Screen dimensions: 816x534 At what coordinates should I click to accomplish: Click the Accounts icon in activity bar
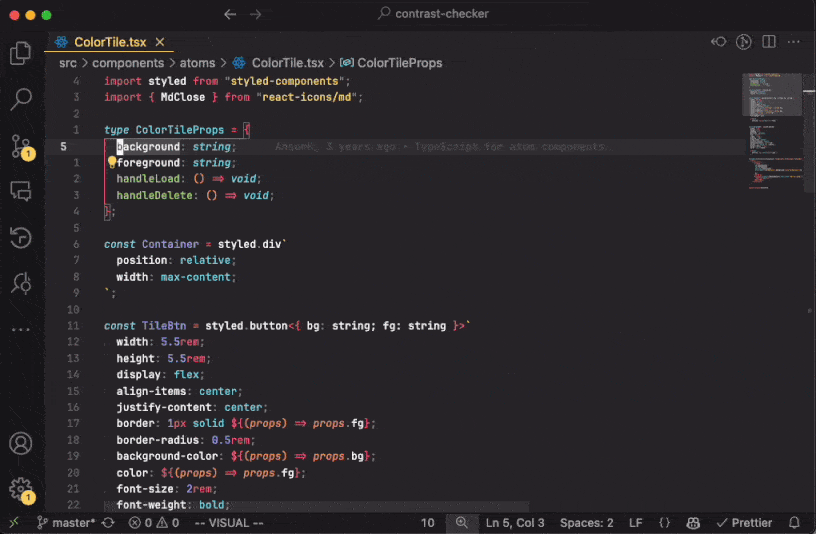point(21,443)
